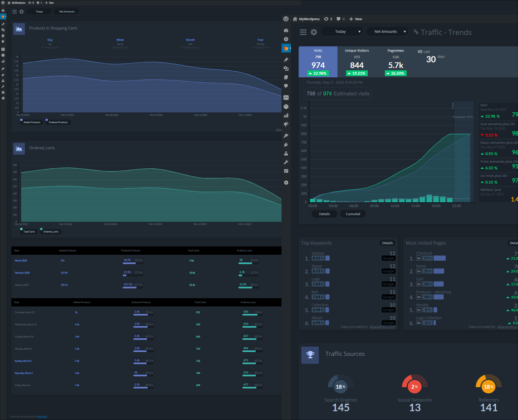
Task: Click the settings gear next to the hamburger menu
Action: coord(314,31)
